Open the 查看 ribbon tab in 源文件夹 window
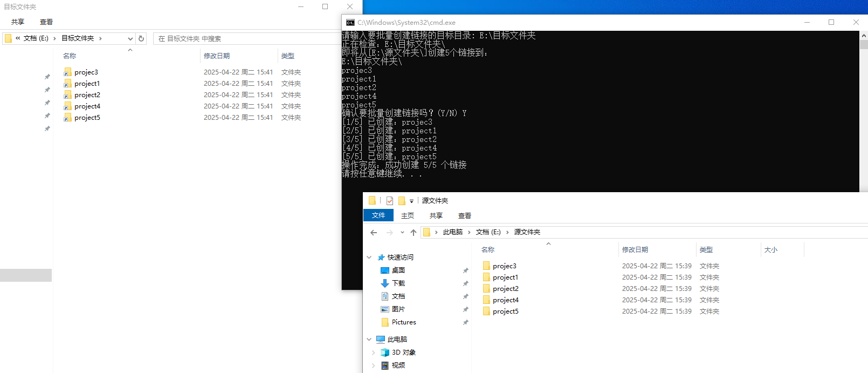868x373 pixels. [x=465, y=215]
